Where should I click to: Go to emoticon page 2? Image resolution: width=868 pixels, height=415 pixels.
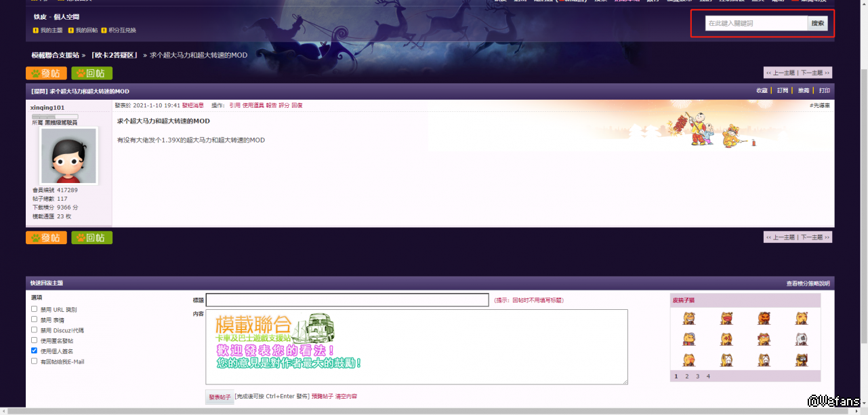pyautogui.click(x=686, y=376)
